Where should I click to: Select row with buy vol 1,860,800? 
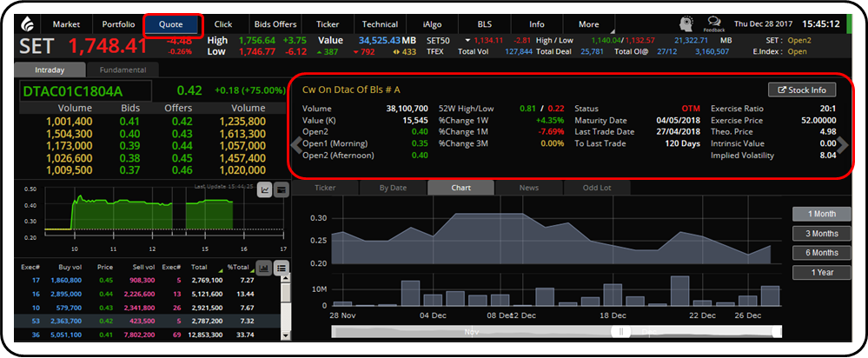[x=148, y=281]
